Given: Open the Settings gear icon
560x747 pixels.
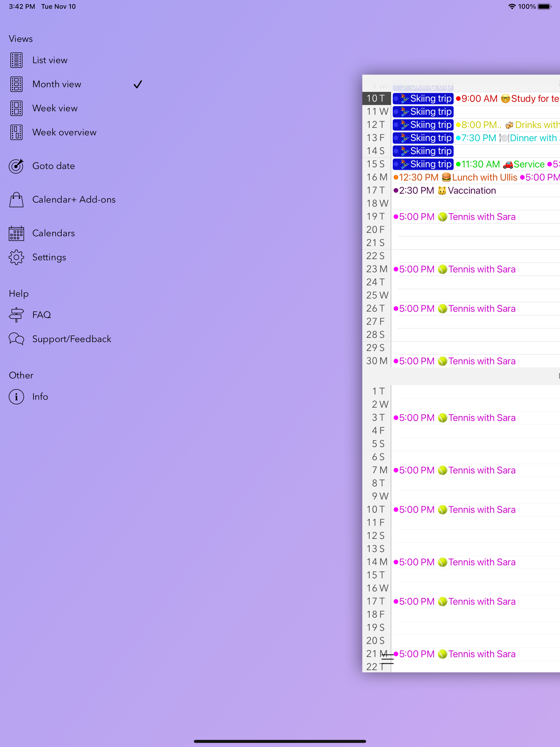Looking at the screenshot, I should click(x=16, y=257).
